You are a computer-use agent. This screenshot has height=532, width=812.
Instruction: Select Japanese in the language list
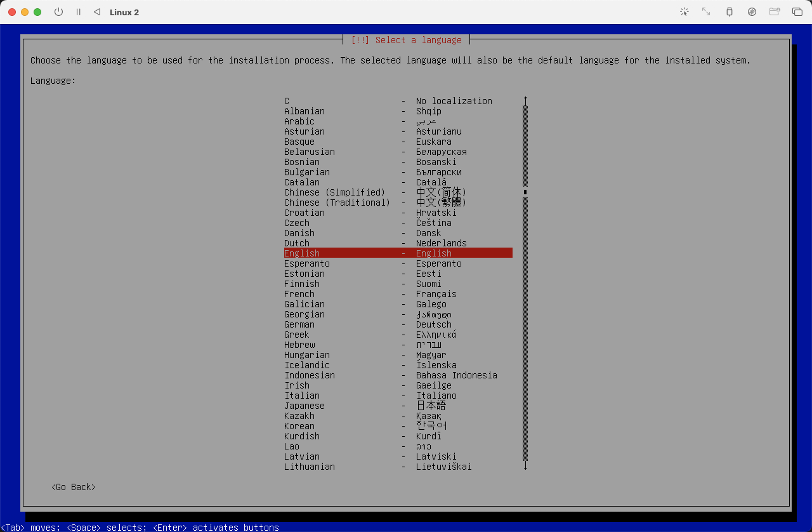coord(304,406)
